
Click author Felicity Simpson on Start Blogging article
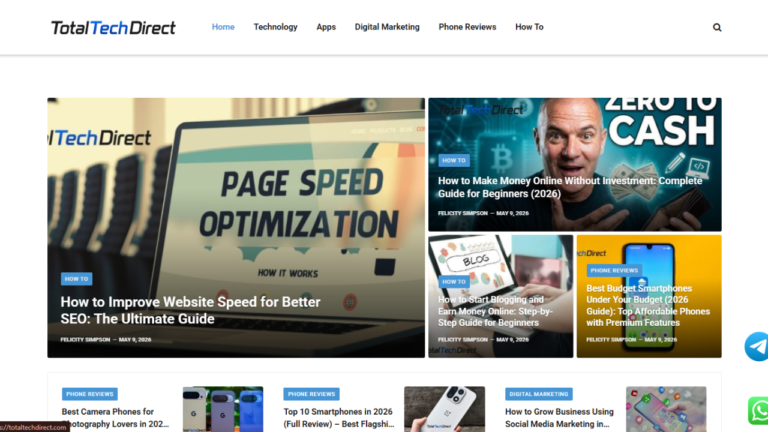[x=462, y=339]
